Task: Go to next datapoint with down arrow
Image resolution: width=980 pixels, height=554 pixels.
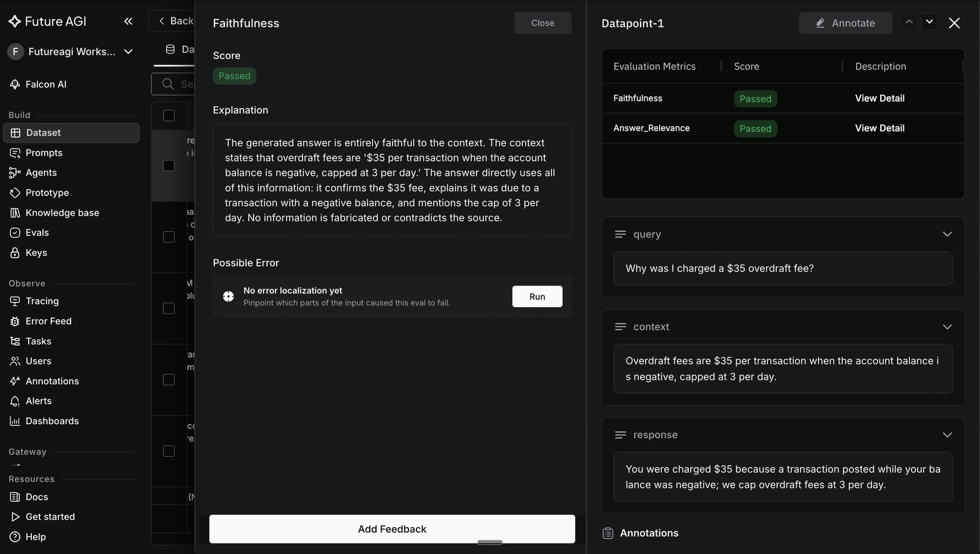Action: coord(929,22)
